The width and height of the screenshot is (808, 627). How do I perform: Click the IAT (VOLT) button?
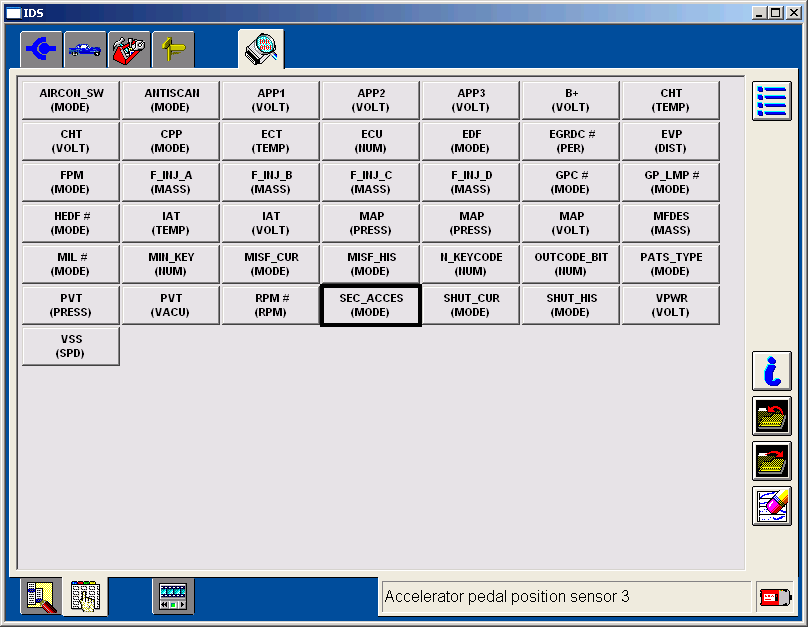pyautogui.click(x=271, y=223)
